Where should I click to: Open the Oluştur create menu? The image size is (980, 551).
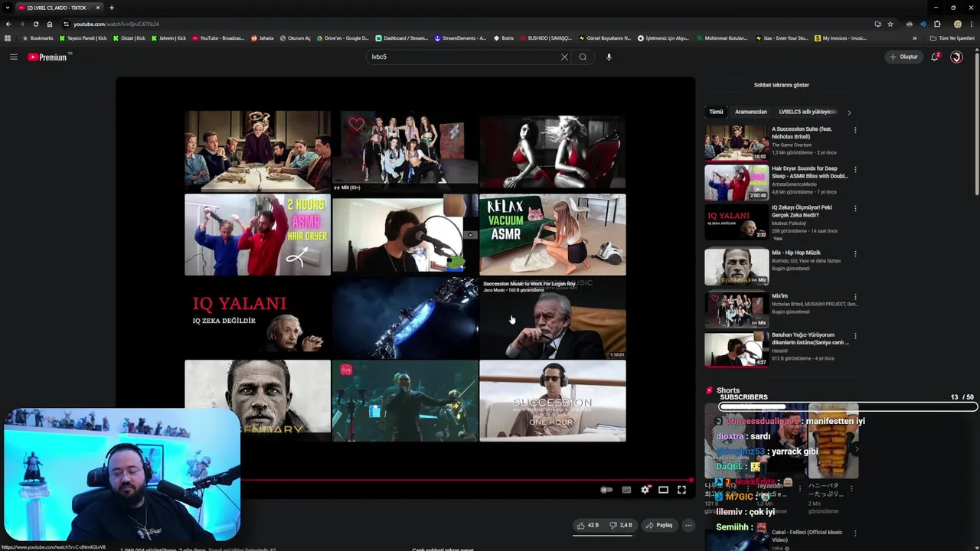click(x=903, y=57)
